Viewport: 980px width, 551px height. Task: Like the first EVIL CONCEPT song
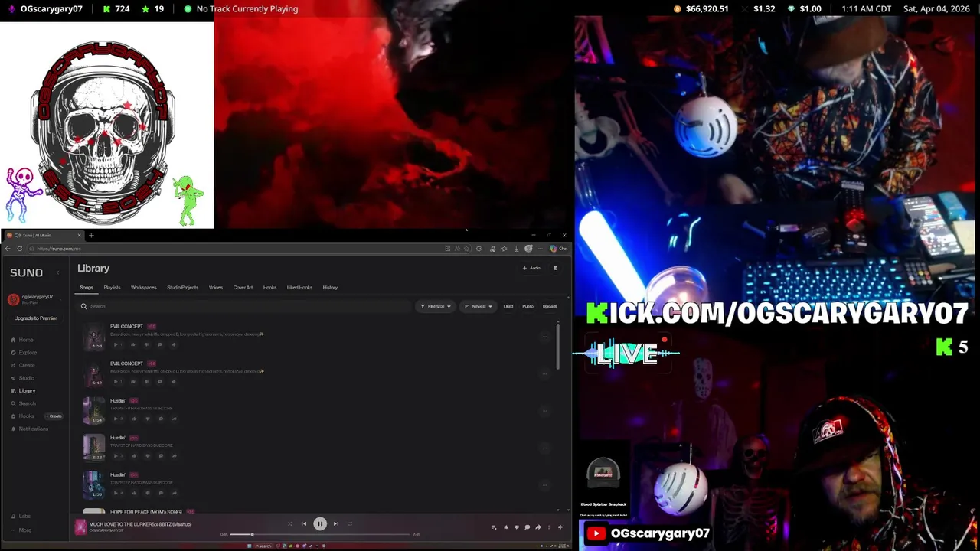click(133, 344)
